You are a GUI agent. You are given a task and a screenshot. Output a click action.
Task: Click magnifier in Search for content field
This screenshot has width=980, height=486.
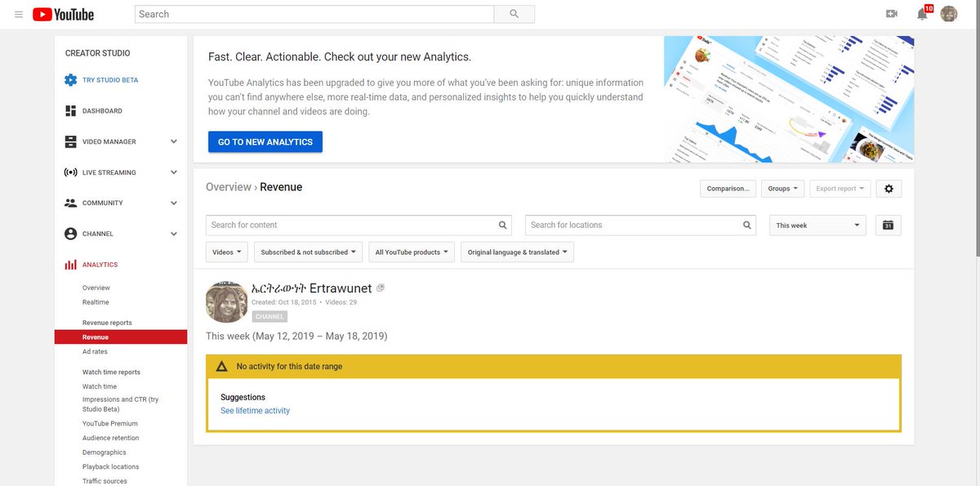(503, 225)
